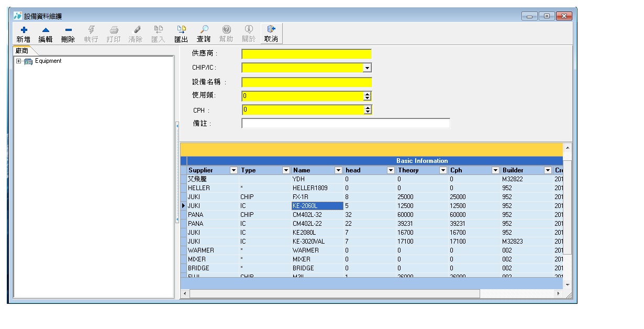Select the cell 艾飛騰 in Supplier column
This screenshot has height=329, width=644.
click(213, 179)
